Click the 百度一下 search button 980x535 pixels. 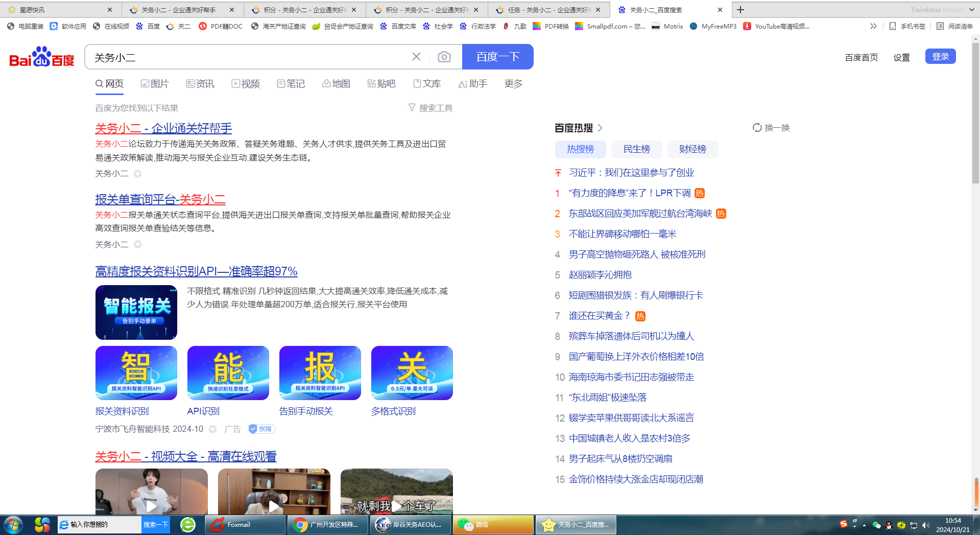tap(498, 57)
